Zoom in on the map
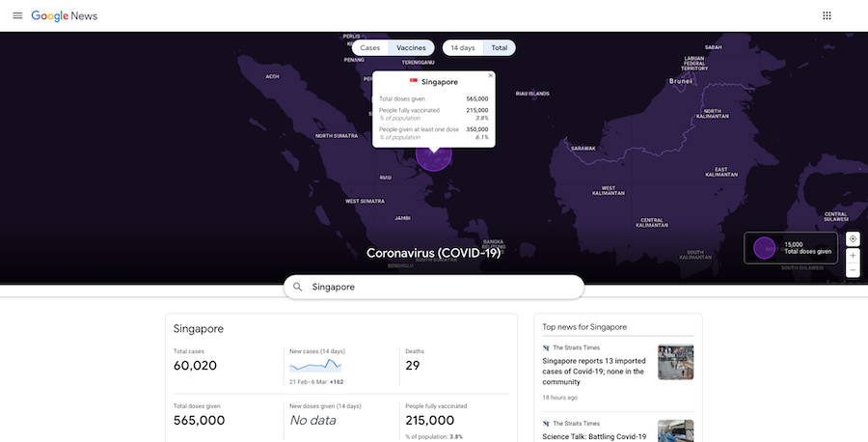 point(853,256)
